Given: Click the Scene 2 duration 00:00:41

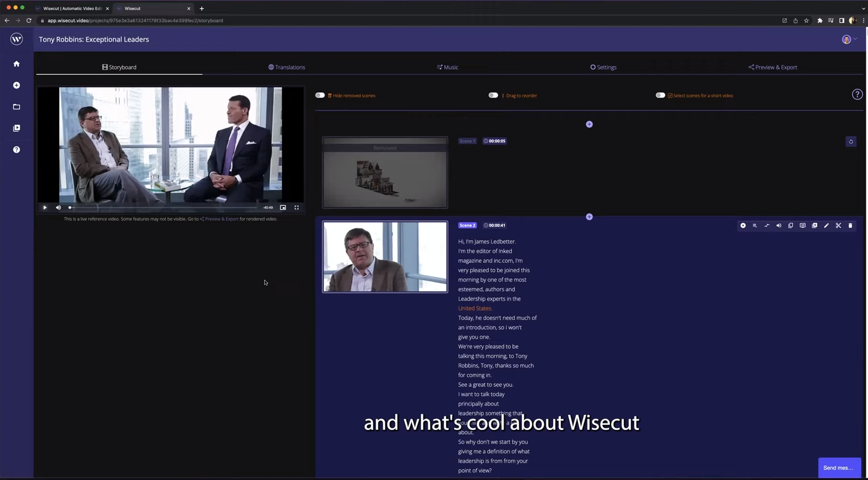Looking at the screenshot, I should point(495,225).
